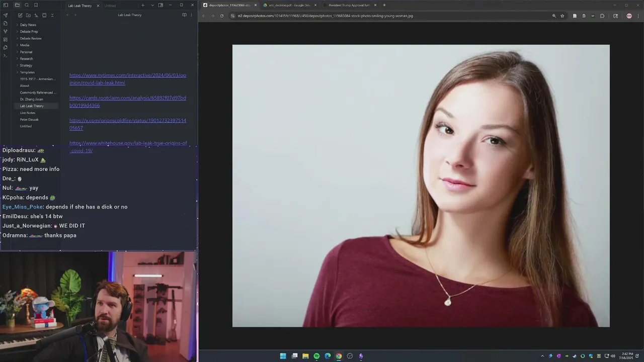Expand the Debate Prep folder

point(29,32)
